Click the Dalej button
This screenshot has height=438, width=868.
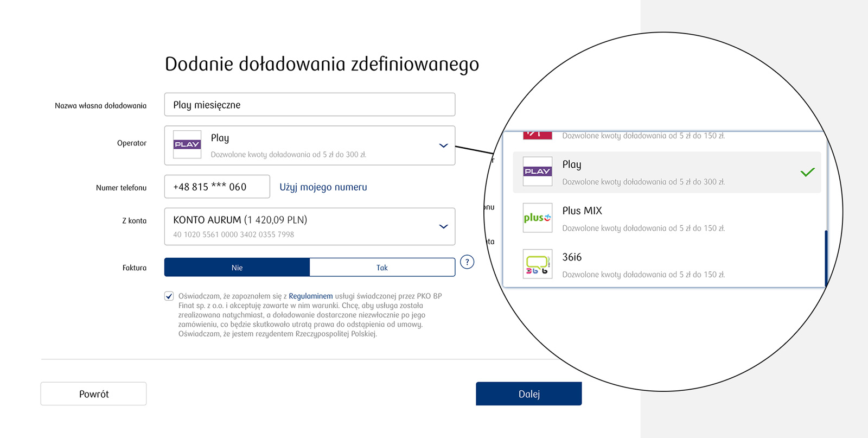[x=529, y=393]
